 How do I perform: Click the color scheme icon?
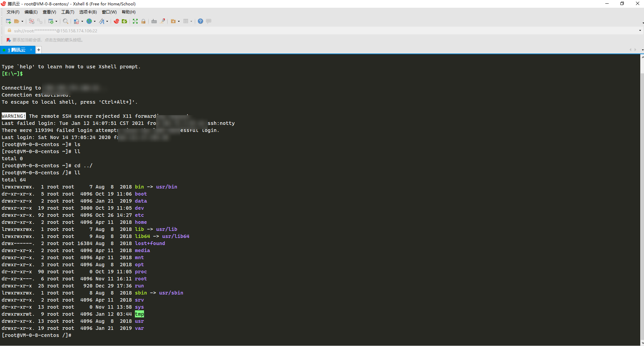click(77, 21)
